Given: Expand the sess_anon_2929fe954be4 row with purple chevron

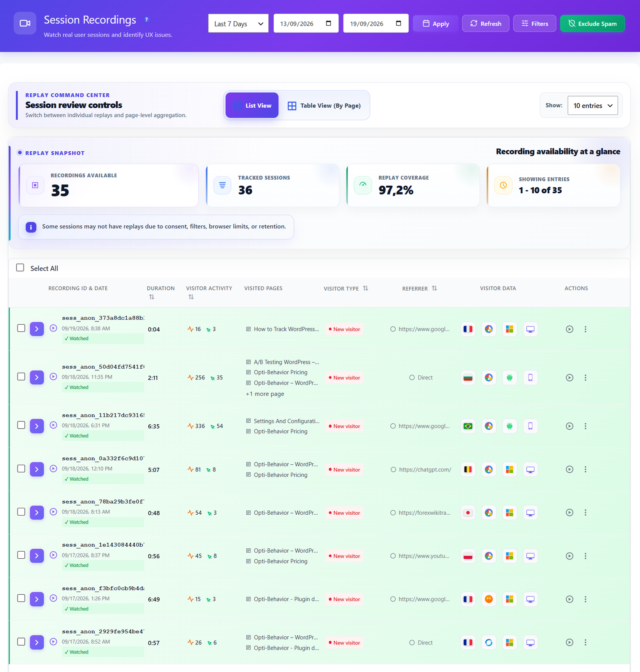Looking at the screenshot, I should (37, 642).
